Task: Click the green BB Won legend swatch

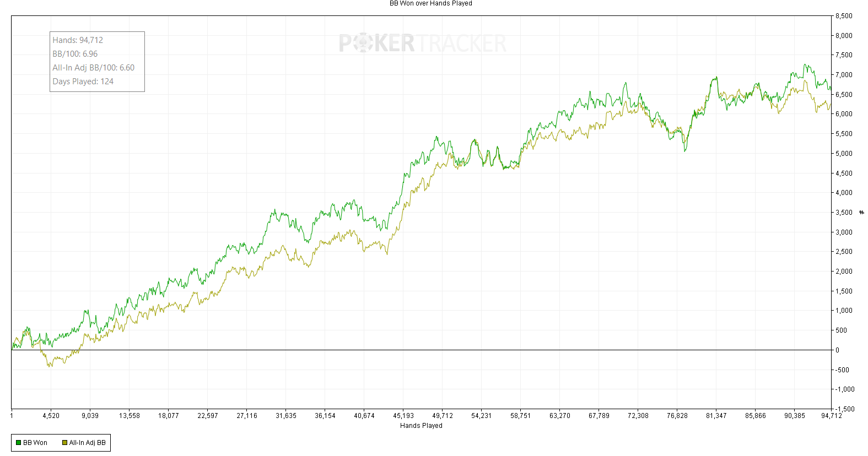Action: tap(18, 443)
